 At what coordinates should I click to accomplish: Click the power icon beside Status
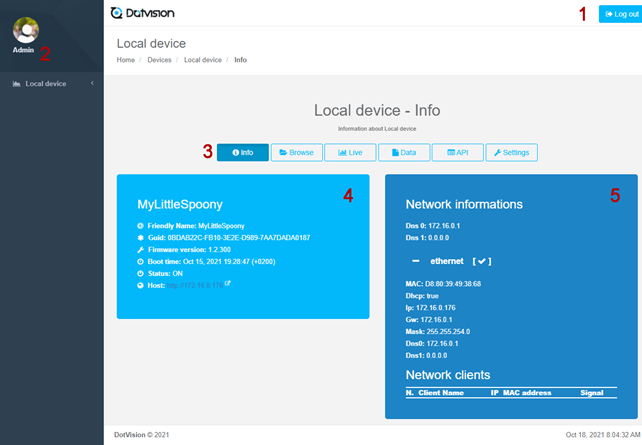[x=140, y=273]
